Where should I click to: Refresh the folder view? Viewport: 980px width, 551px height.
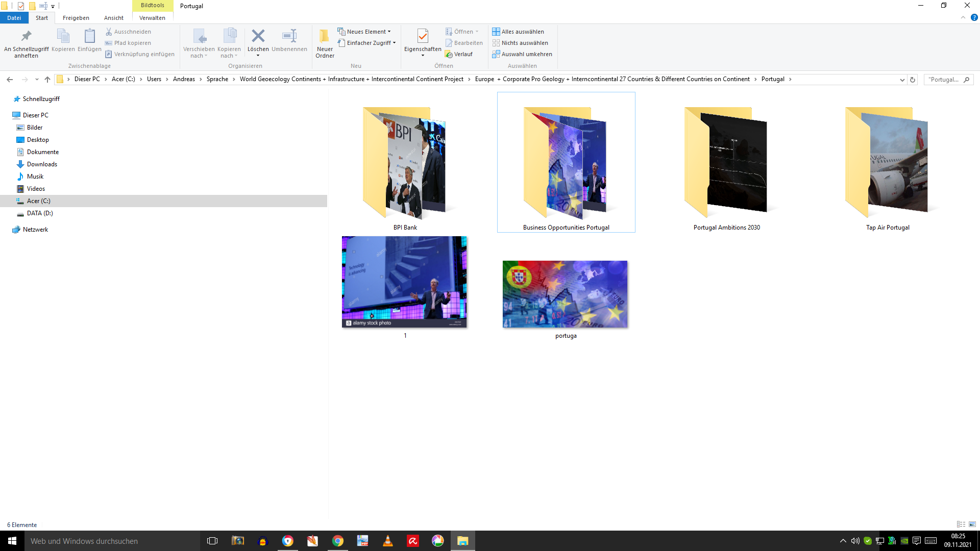[x=913, y=80]
